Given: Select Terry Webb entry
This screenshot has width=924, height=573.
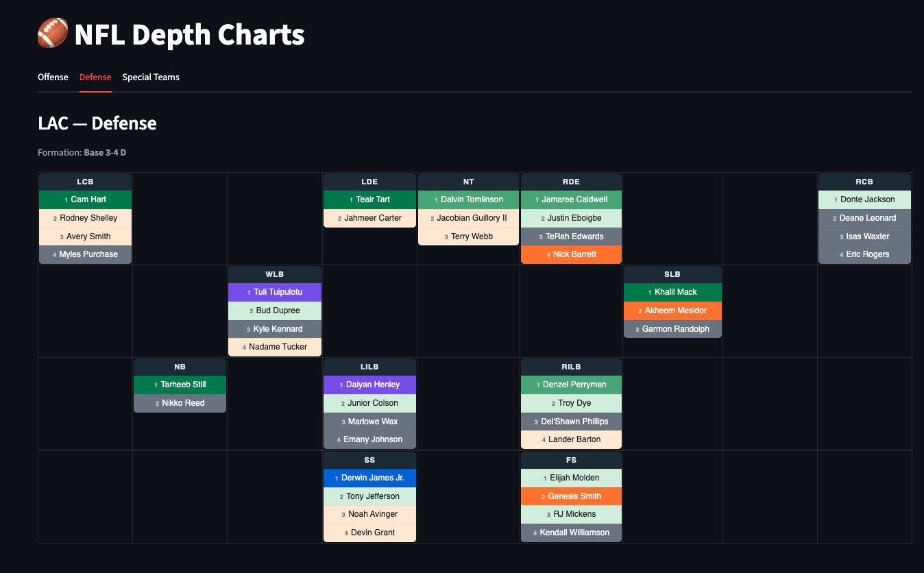Looking at the screenshot, I should [468, 236].
